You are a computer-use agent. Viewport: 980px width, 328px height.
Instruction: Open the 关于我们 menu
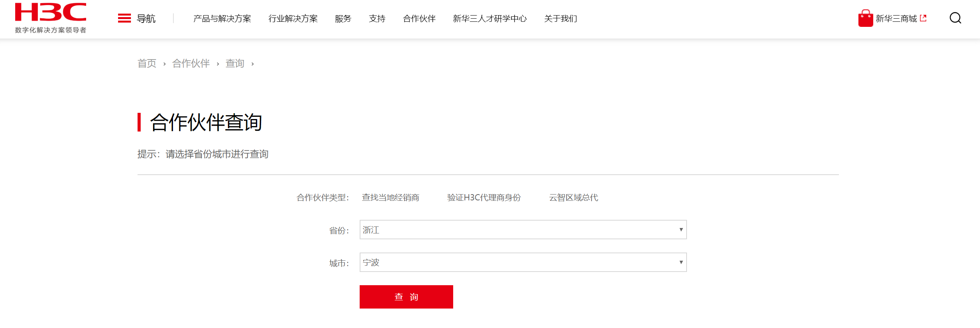pyautogui.click(x=561, y=19)
